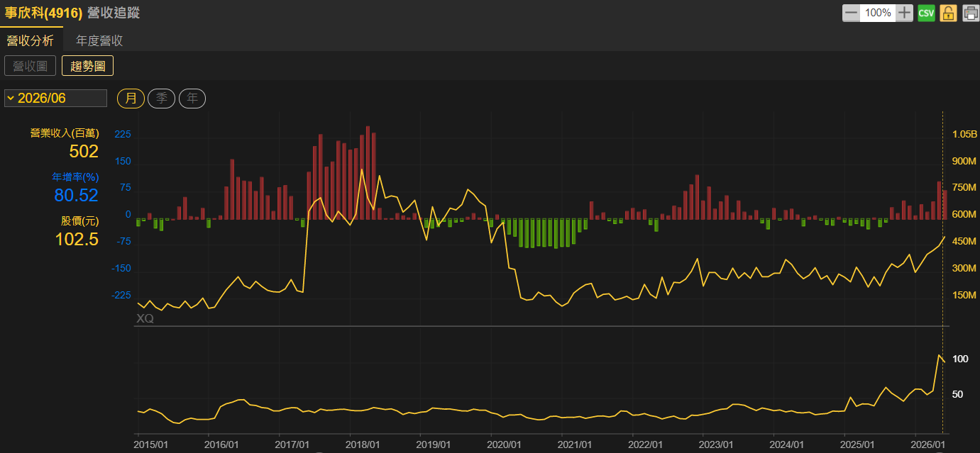
Task: Switch to the 年度營收 tab
Action: 99,40
